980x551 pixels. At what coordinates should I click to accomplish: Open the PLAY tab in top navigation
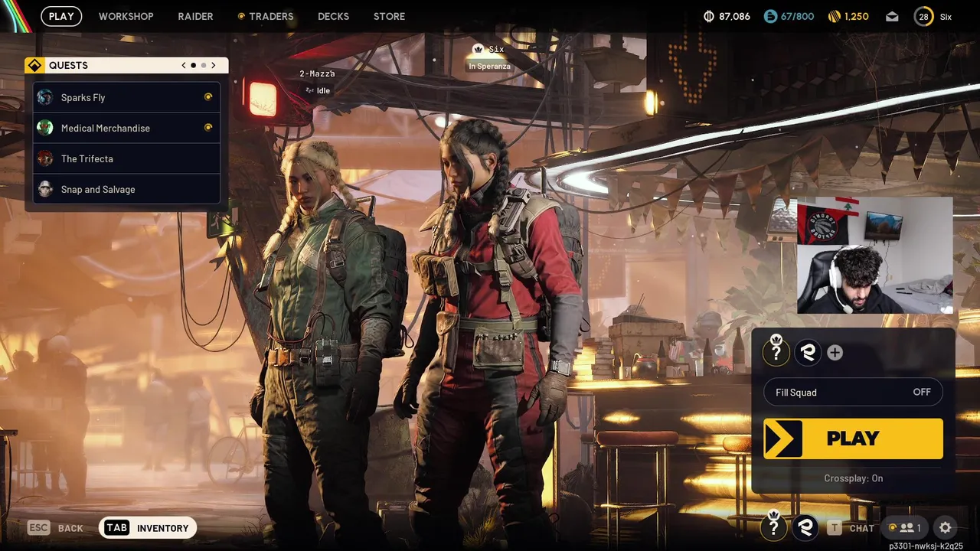61,16
